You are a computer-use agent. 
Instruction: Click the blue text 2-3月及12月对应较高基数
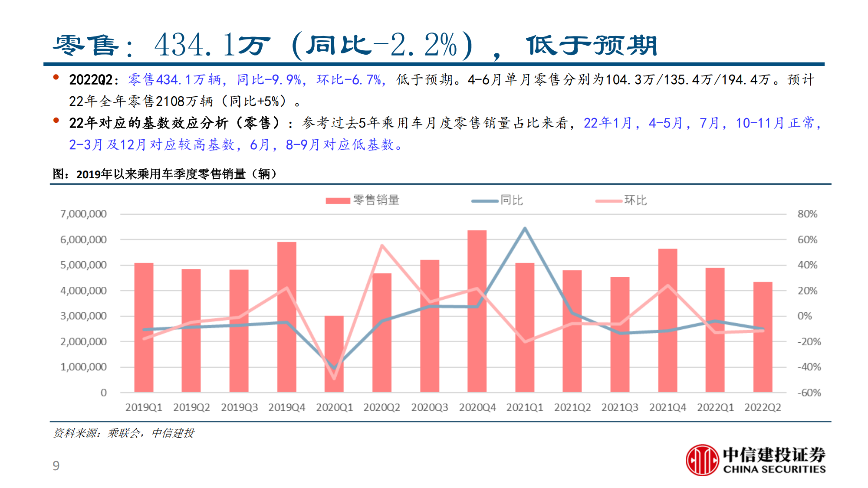152,145
